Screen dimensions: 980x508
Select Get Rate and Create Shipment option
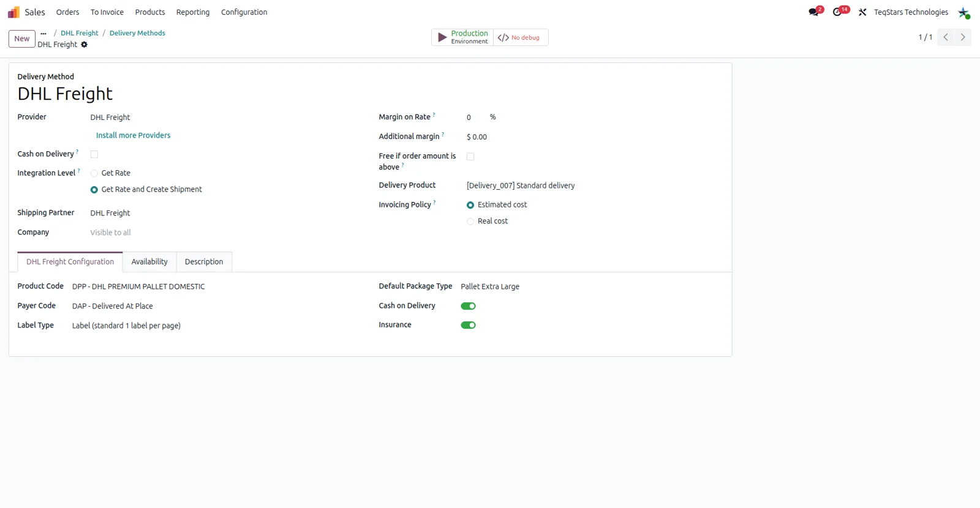[x=94, y=190]
